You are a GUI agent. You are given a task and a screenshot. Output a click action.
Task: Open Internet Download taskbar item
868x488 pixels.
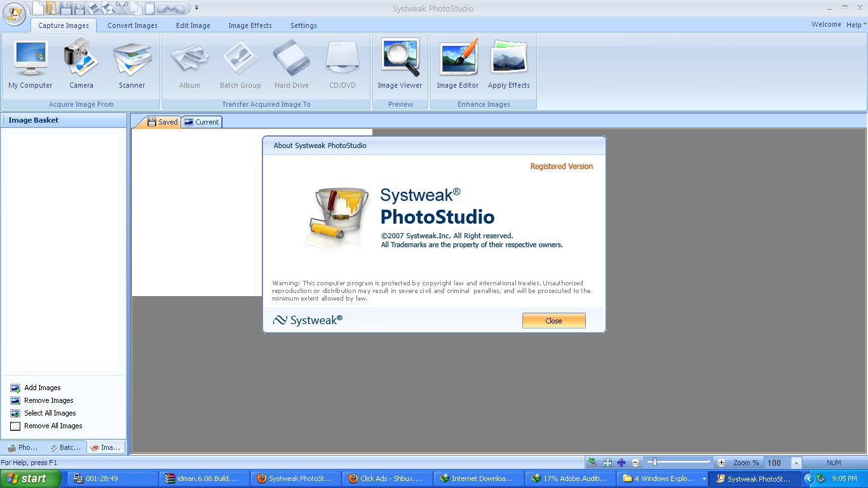478,478
